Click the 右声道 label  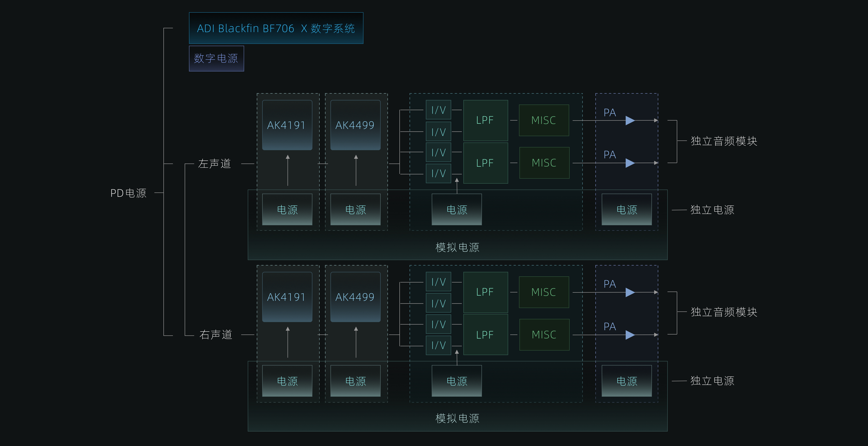(216, 334)
